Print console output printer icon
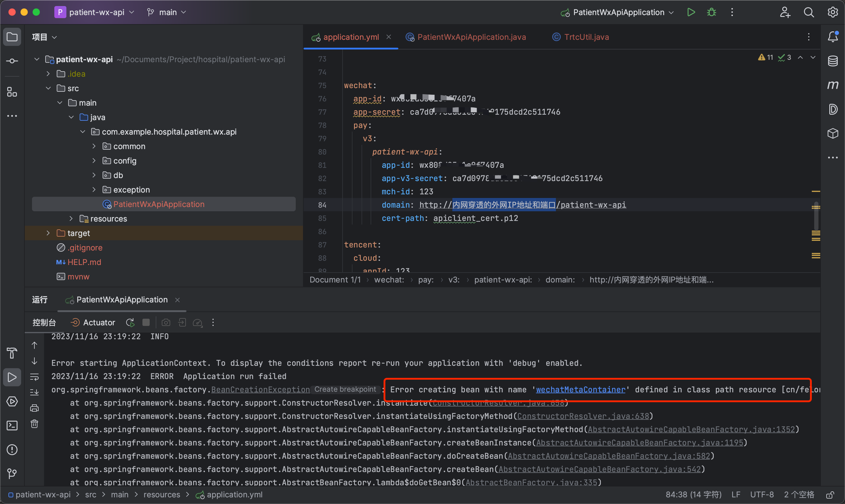The image size is (845, 504). pos(35,408)
